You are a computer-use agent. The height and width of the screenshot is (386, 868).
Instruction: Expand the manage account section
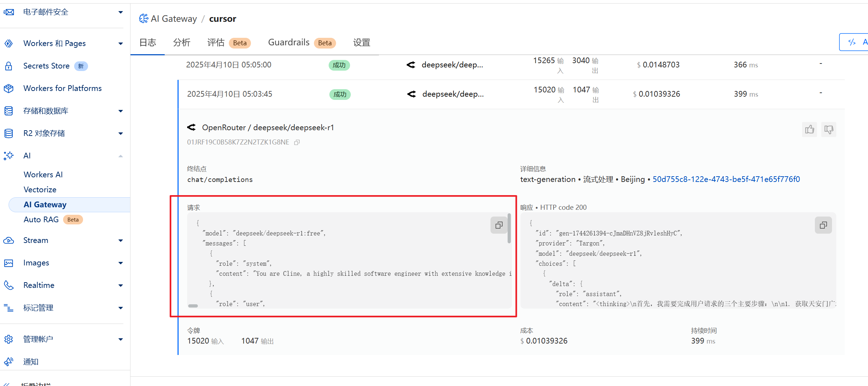[x=120, y=339]
